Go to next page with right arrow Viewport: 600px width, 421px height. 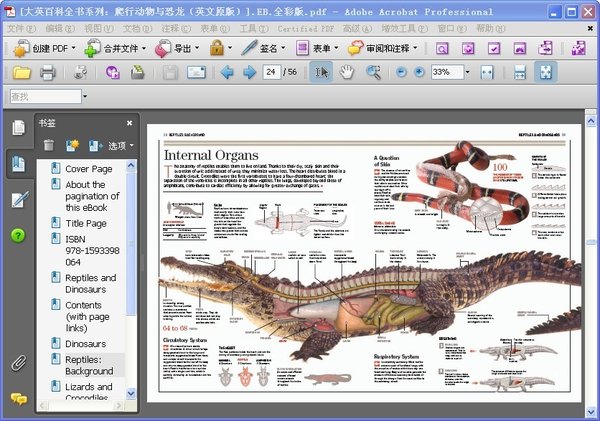click(249, 72)
